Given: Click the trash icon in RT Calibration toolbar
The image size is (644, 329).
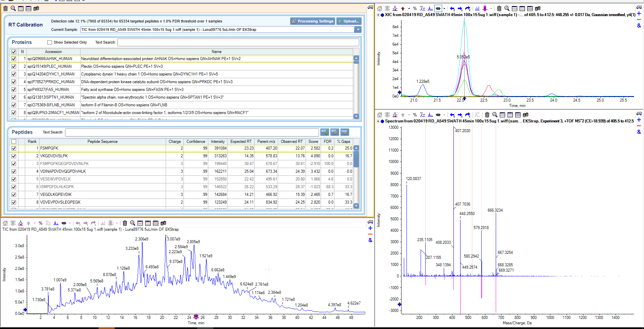Looking at the screenshot, I should pos(5,8).
